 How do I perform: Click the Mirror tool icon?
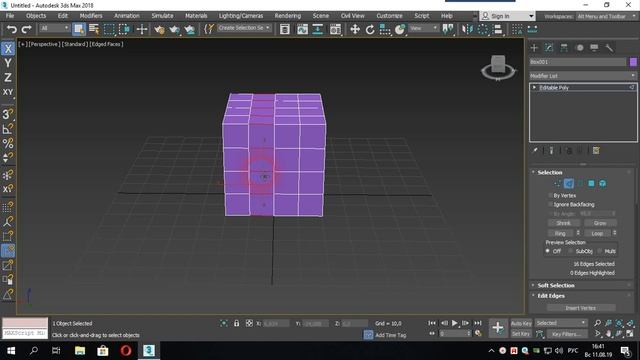[x=467, y=29]
